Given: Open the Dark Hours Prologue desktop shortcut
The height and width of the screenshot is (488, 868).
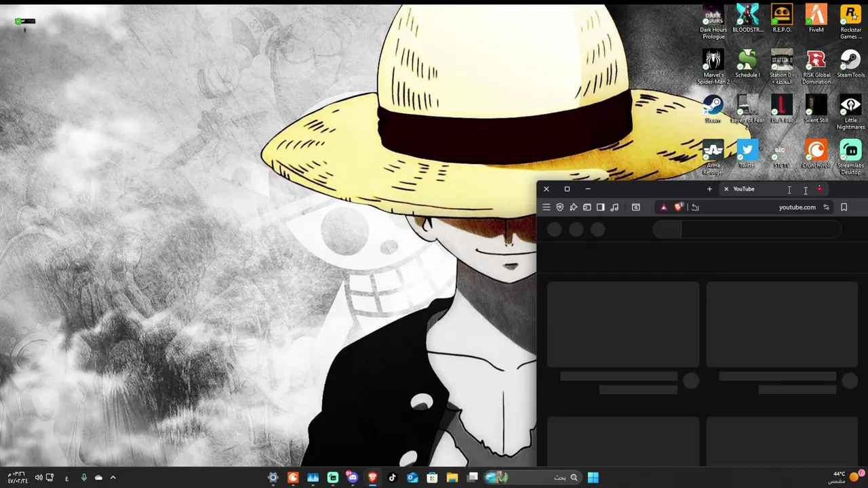Looking at the screenshot, I should click(x=713, y=22).
